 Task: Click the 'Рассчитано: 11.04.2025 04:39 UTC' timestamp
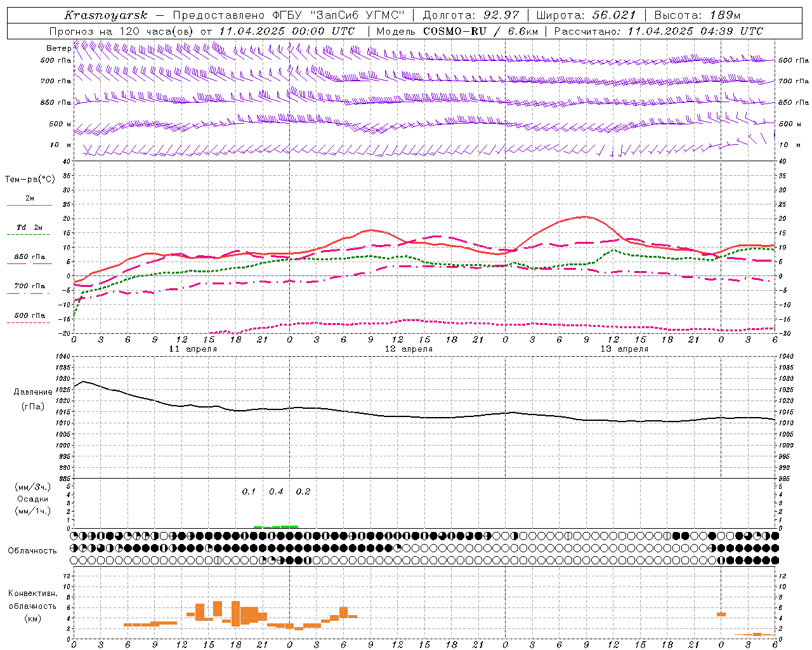pos(658,31)
